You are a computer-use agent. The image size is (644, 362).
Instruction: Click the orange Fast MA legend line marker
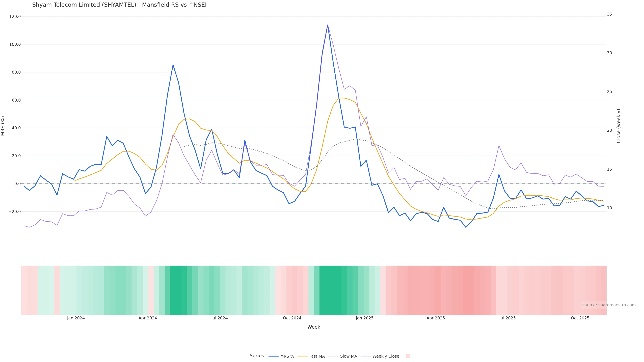[303, 356]
